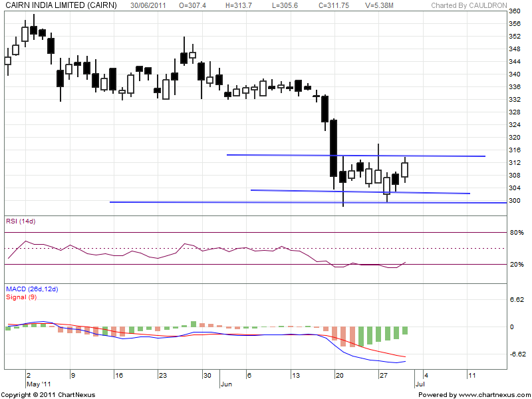This screenshot has height=399, width=532.
Task: Click the CAIRN INDIA LIMITED chart title
Action: pyautogui.click(x=61, y=5)
